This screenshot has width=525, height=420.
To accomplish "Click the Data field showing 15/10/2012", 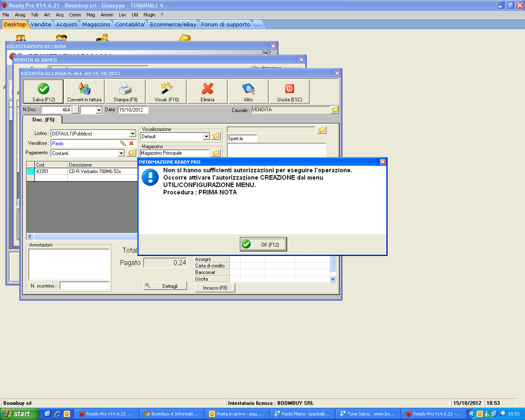I will [x=133, y=110].
